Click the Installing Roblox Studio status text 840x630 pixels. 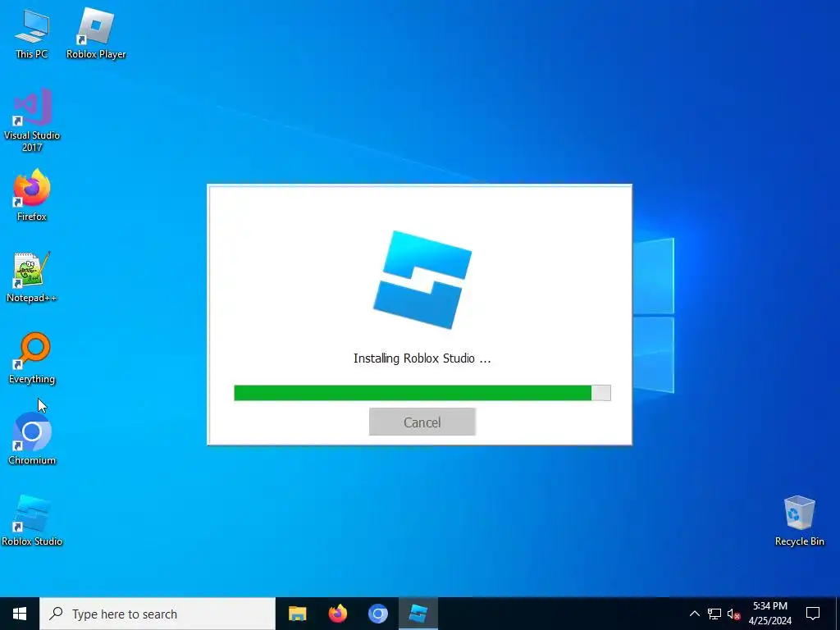tap(422, 358)
